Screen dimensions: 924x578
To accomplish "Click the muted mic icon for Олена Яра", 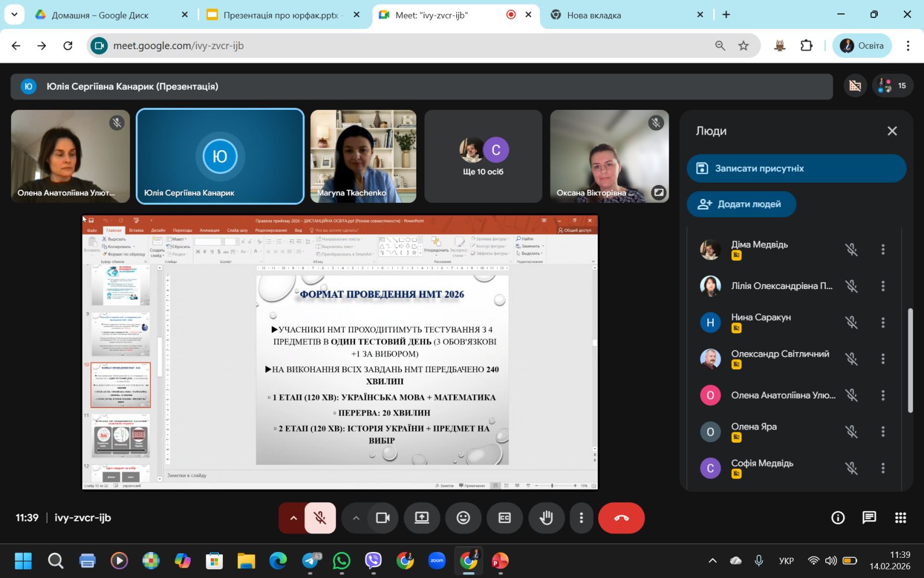I will click(x=851, y=432).
